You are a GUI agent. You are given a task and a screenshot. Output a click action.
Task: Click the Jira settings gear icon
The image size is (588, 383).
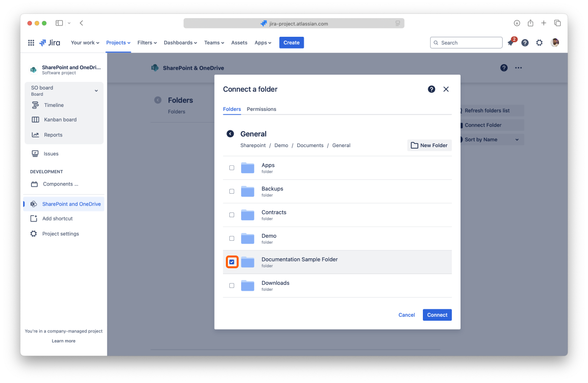tap(539, 43)
